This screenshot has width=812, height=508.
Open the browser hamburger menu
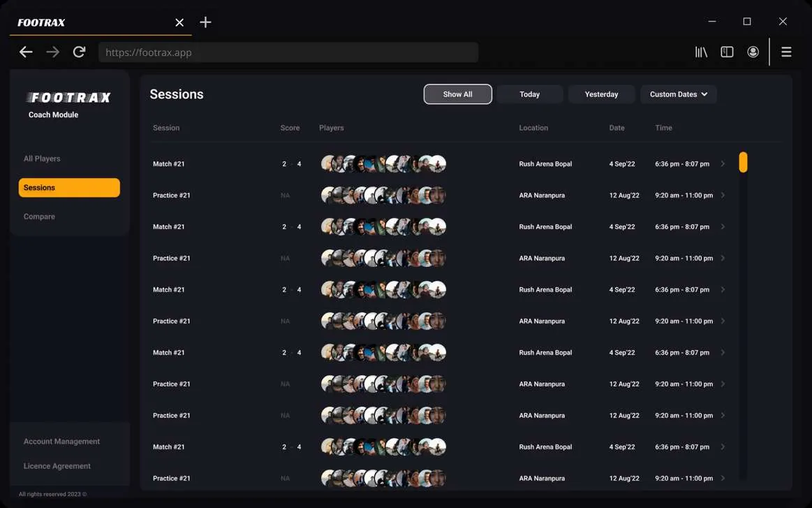point(786,52)
